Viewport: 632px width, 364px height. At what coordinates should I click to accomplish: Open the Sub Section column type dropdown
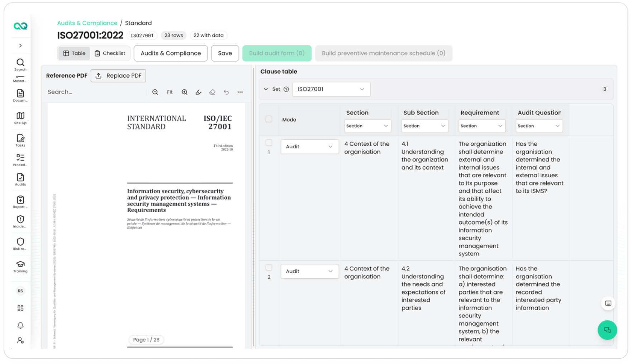coord(424,126)
